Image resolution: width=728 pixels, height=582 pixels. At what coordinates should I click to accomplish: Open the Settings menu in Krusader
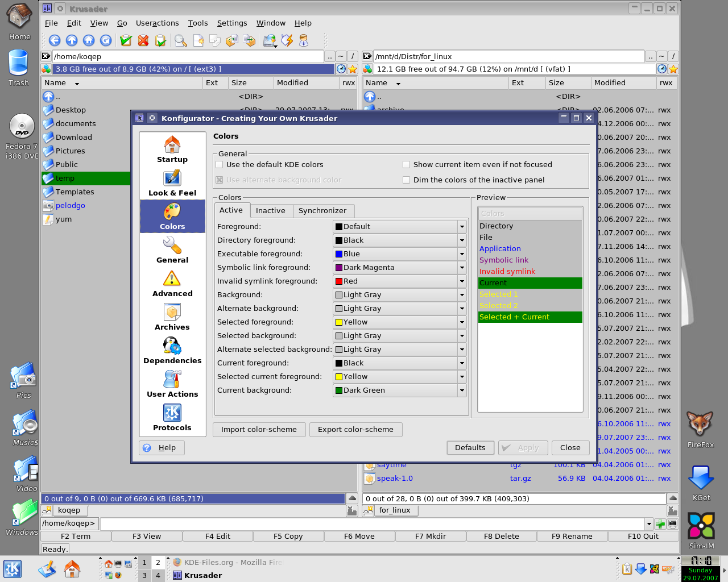[232, 23]
